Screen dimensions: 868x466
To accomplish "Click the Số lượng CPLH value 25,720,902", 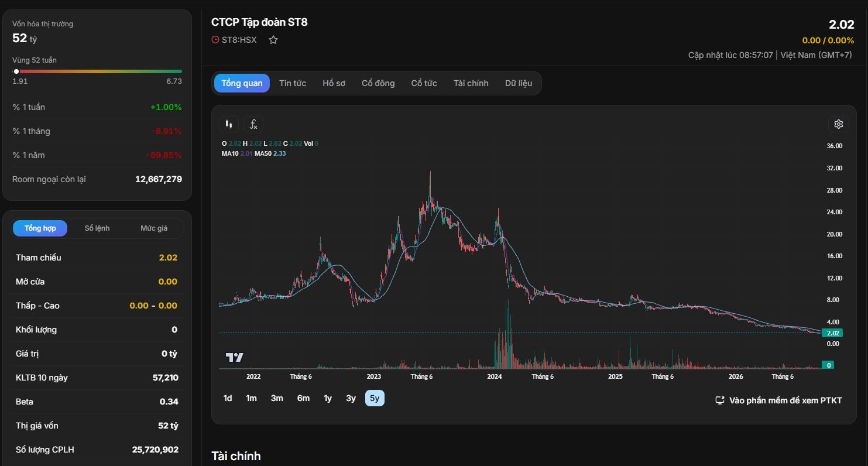I will pyautogui.click(x=155, y=450).
